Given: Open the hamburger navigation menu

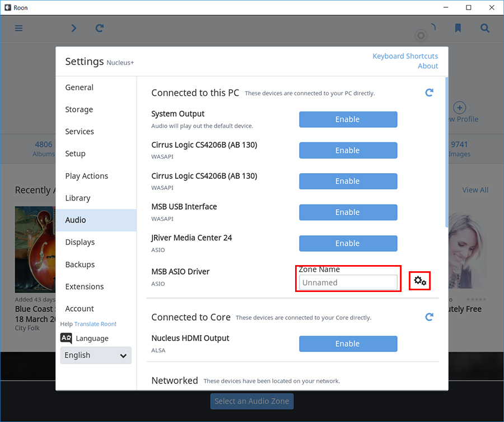Looking at the screenshot, I should point(18,29).
